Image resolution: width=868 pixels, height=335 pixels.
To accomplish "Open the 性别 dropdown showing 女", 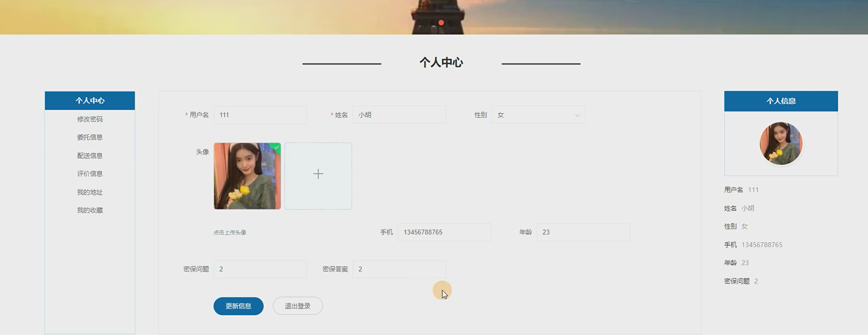I will (538, 115).
